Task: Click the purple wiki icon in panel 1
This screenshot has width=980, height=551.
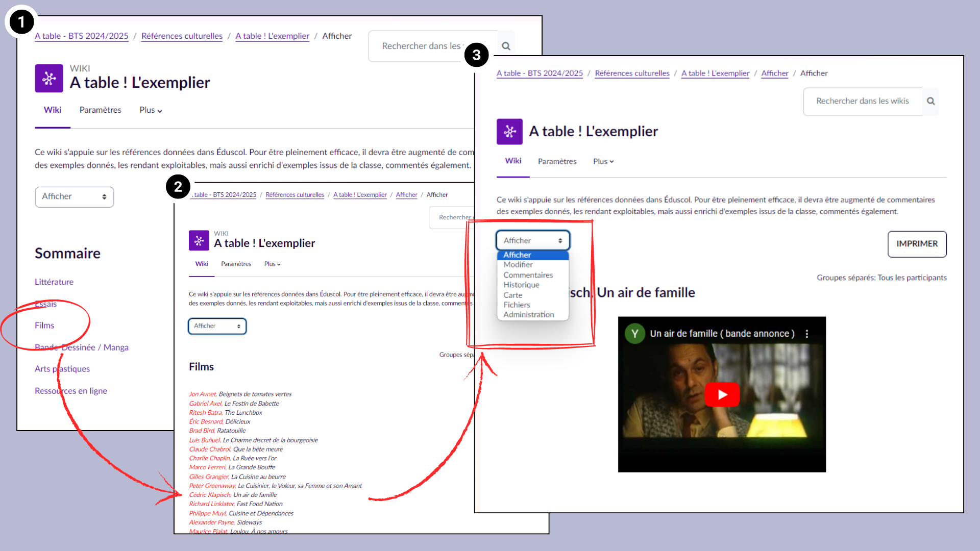Action: click(x=49, y=78)
